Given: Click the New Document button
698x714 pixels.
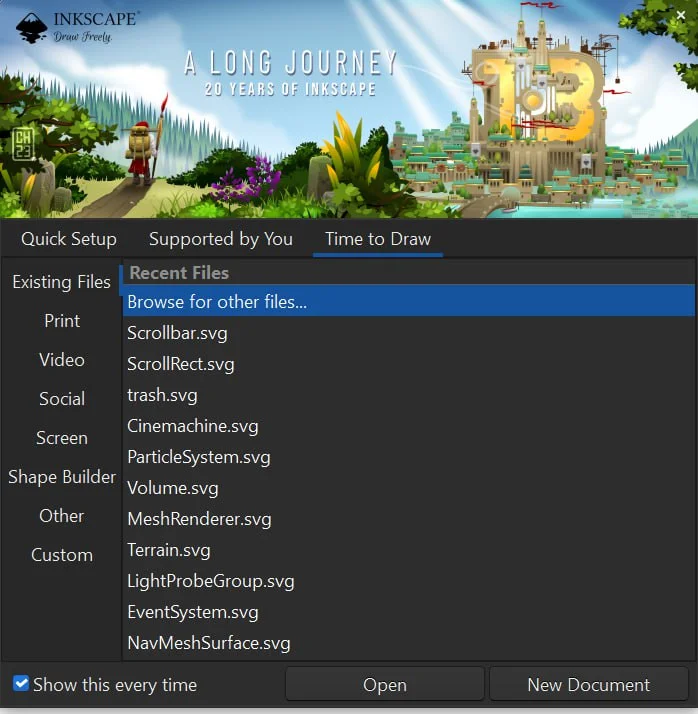Looking at the screenshot, I should point(588,685).
